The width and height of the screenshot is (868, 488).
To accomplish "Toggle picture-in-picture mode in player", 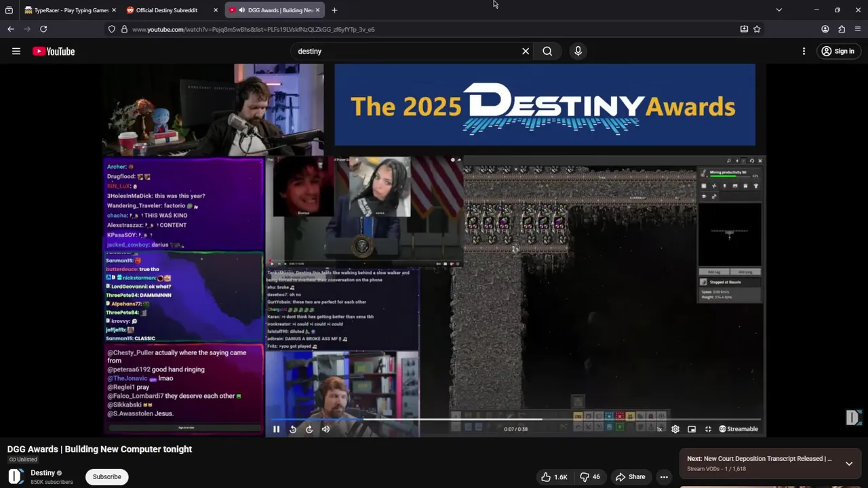I will [x=692, y=429].
